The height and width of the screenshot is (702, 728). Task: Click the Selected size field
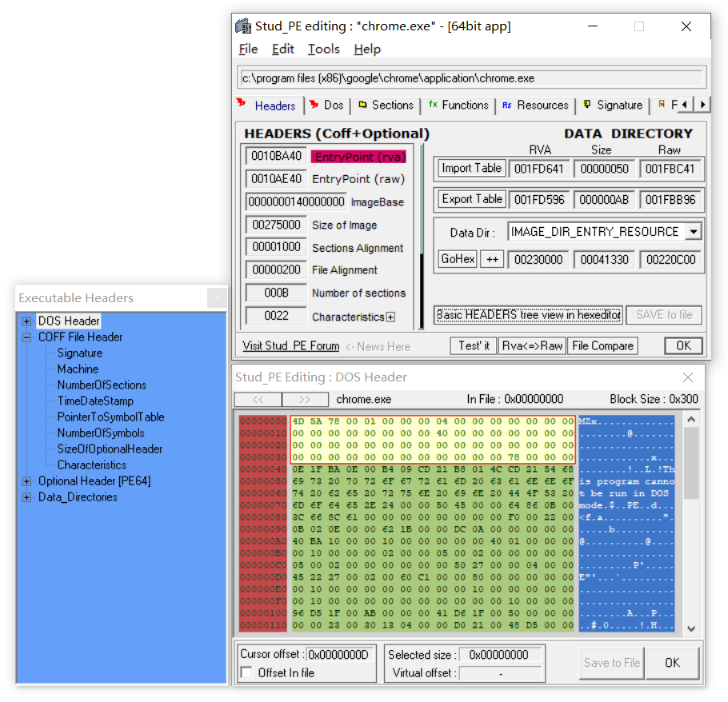(x=499, y=654)
